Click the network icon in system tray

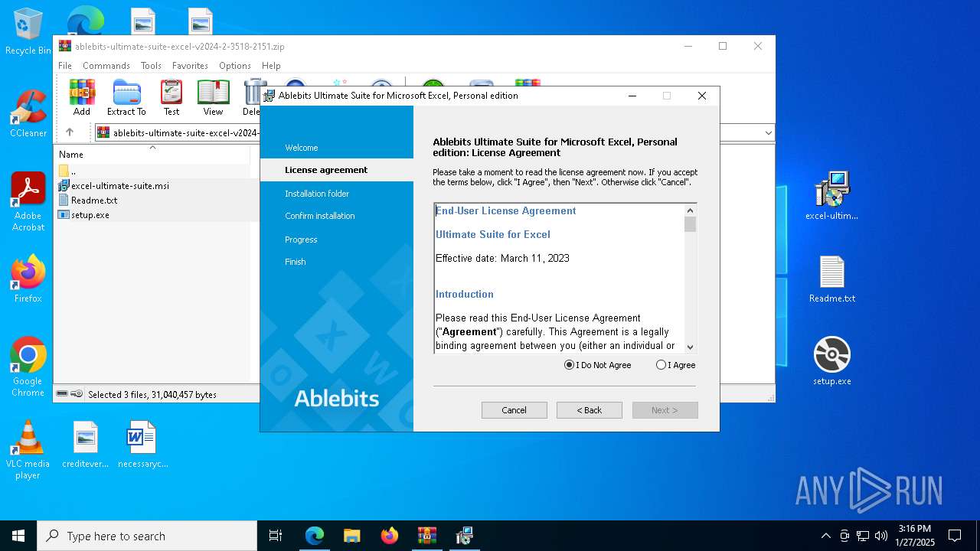tap(863, 536)
